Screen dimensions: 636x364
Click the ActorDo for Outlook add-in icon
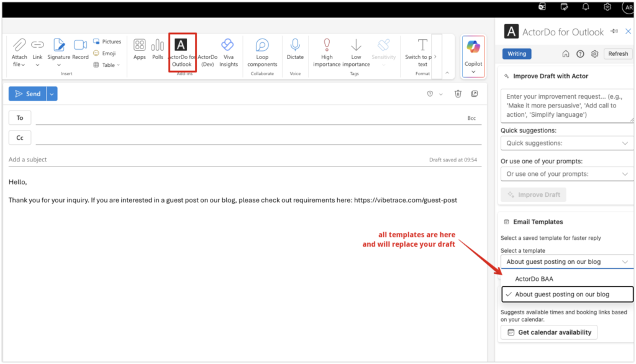[181, 51]
